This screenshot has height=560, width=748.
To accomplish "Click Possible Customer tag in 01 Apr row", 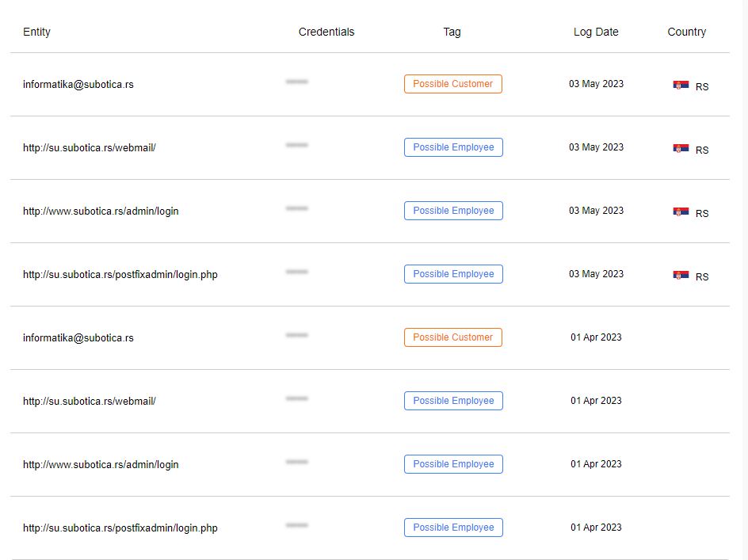I will pos(453,337).
